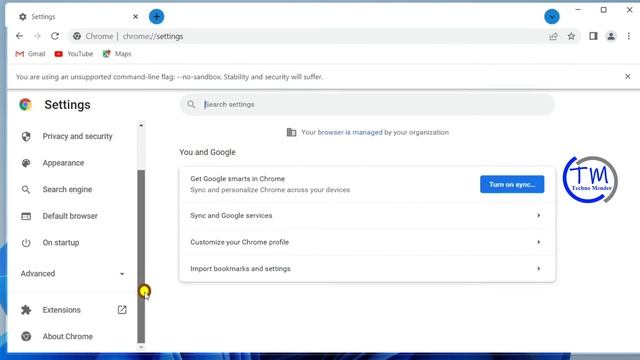Image resolution: width=640 pixels, height=360 pixels.
Task: Reload the Settings page
Action: coord(55,36)
